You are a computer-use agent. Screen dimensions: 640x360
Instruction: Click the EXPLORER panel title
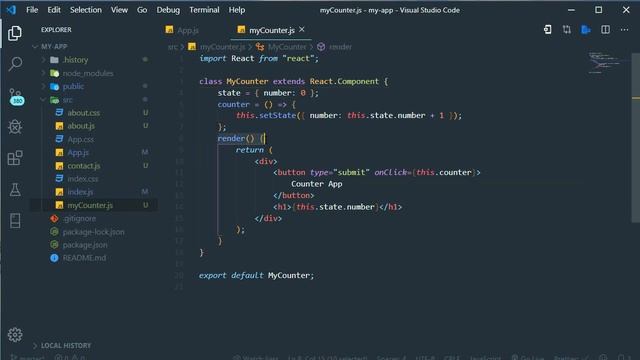click(56, 30)
